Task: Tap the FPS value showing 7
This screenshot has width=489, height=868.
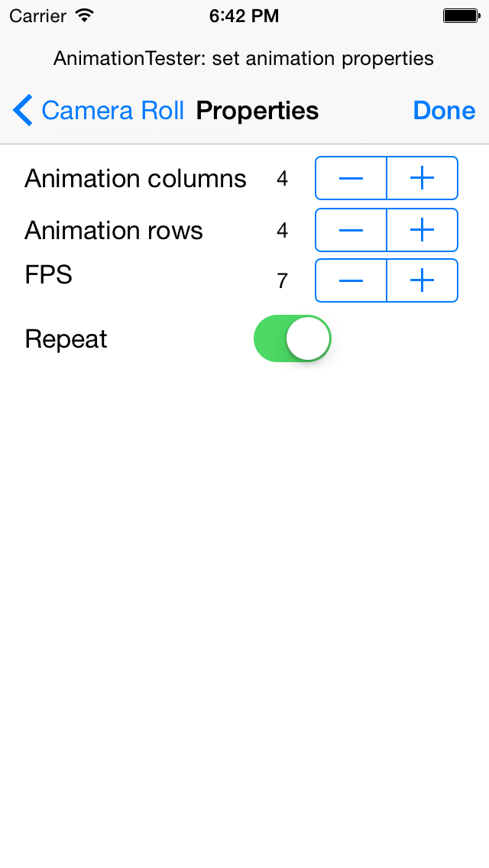Action: 282,280
